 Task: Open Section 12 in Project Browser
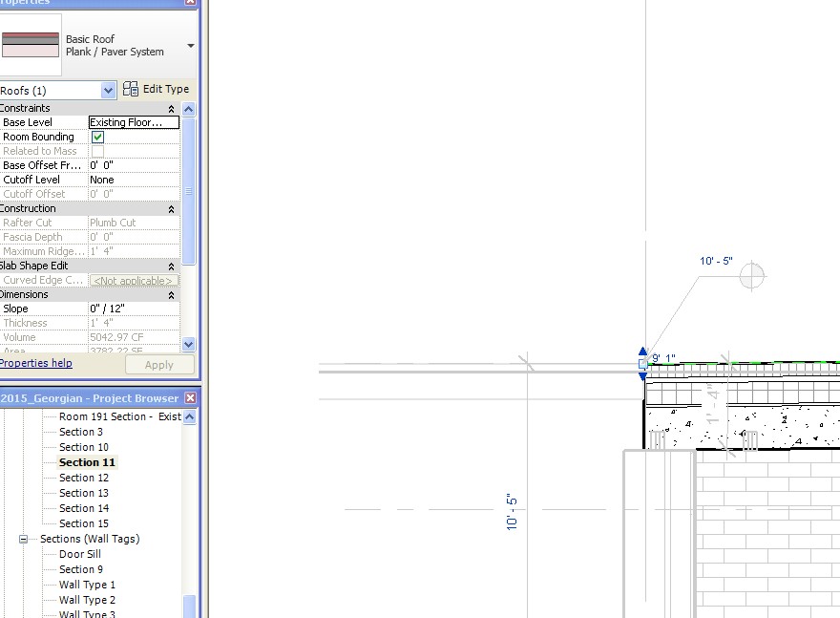(84, 478)
